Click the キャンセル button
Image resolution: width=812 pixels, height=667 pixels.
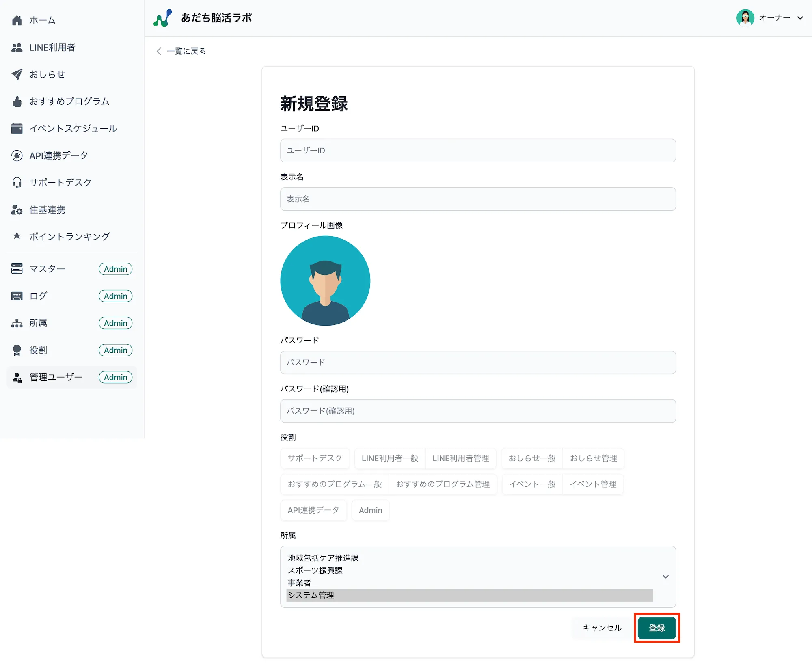602,628
